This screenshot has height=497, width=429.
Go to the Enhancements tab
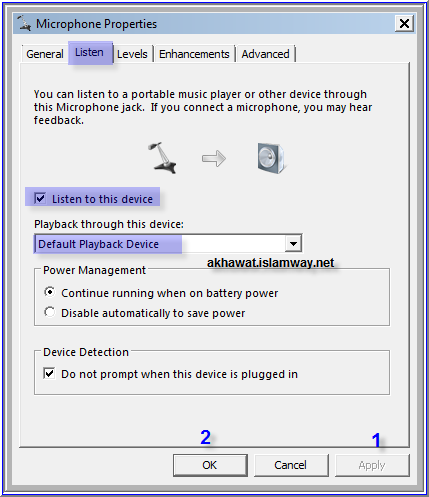pos(194,54)
